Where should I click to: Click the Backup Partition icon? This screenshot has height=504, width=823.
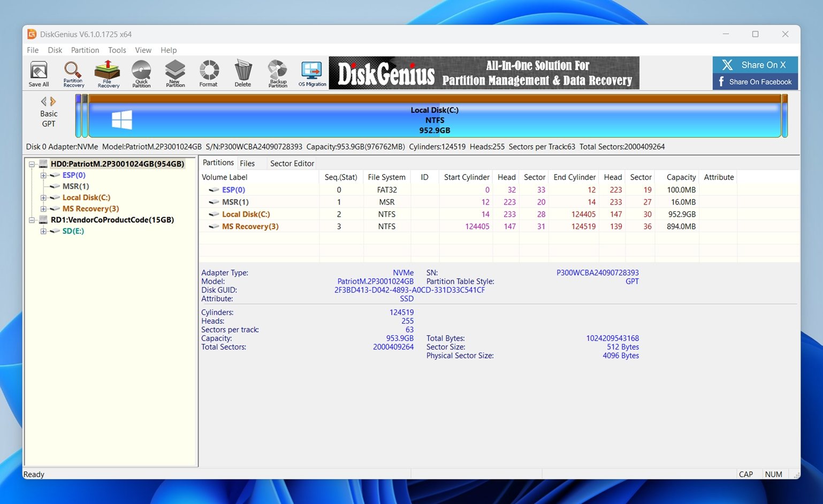click(277, 73)
